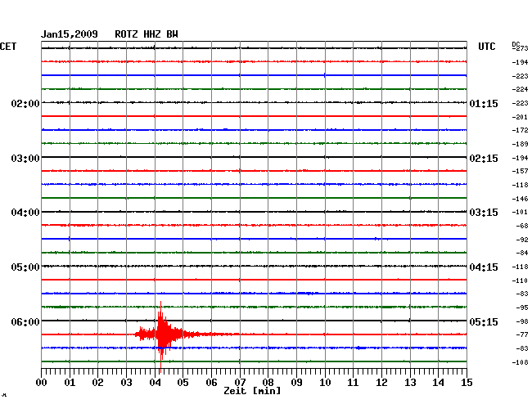532x404 pixels.
Task: Select the DC value -224
Action: click(520, 89)
